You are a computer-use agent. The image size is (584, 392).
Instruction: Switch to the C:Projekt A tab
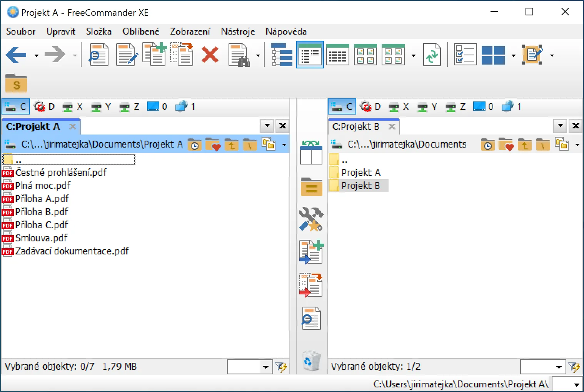tap(33, 126)
